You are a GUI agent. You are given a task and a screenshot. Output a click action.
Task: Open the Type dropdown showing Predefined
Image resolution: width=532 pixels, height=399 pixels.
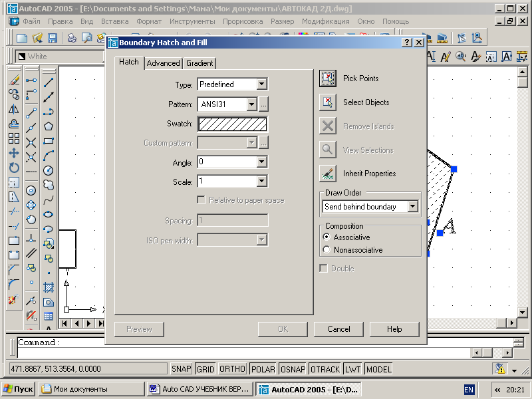pos(261,84)
